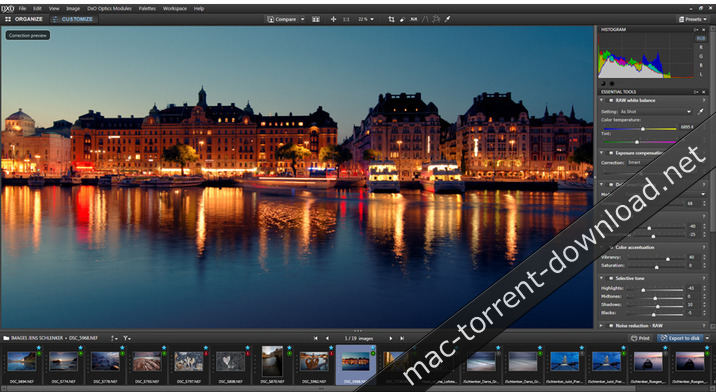Viewport: 716px width, 392px height.
Task: Show the RGB histogram channel
Action: (x=700, y=38)
